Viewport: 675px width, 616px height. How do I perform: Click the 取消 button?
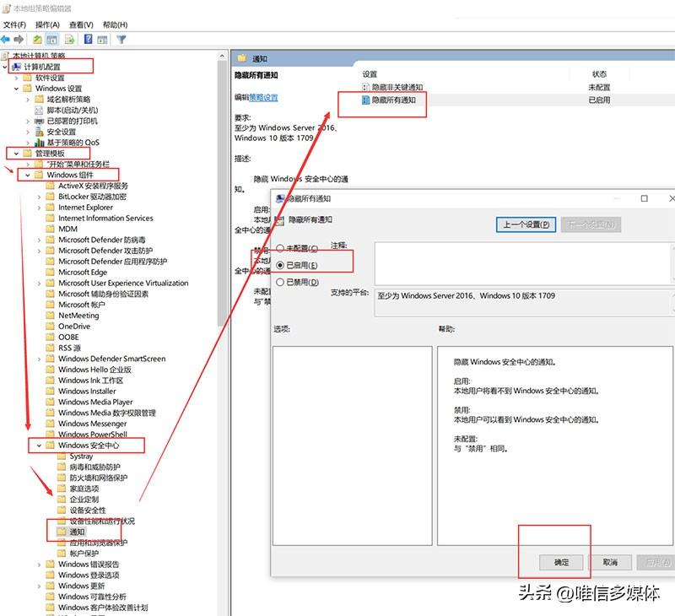click(x=610, y=562)
